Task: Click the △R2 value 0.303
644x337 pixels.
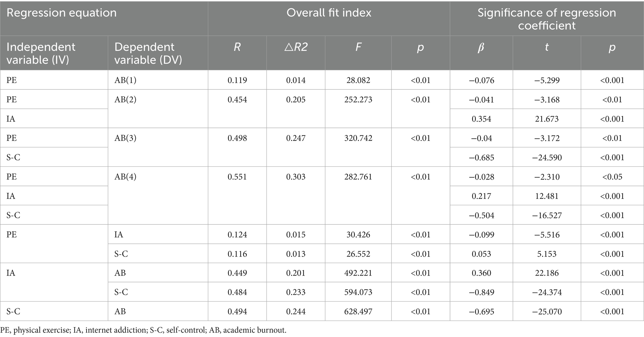Action: (296, 177)
